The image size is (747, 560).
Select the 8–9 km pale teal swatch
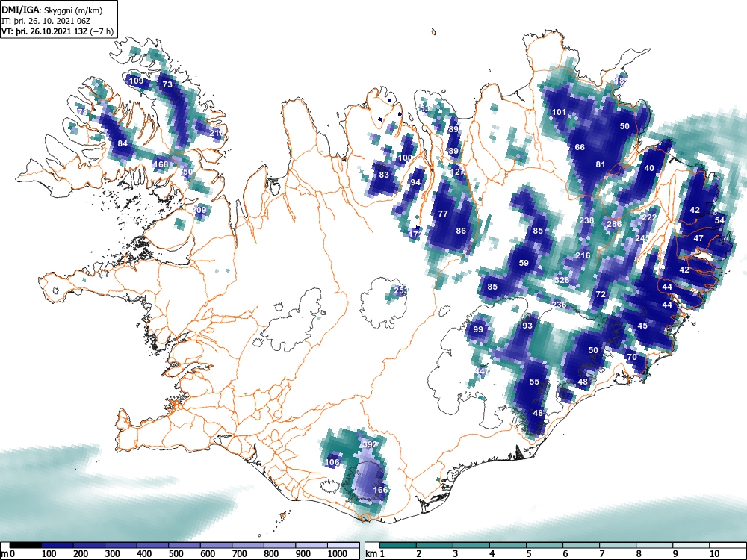(654, 545)
